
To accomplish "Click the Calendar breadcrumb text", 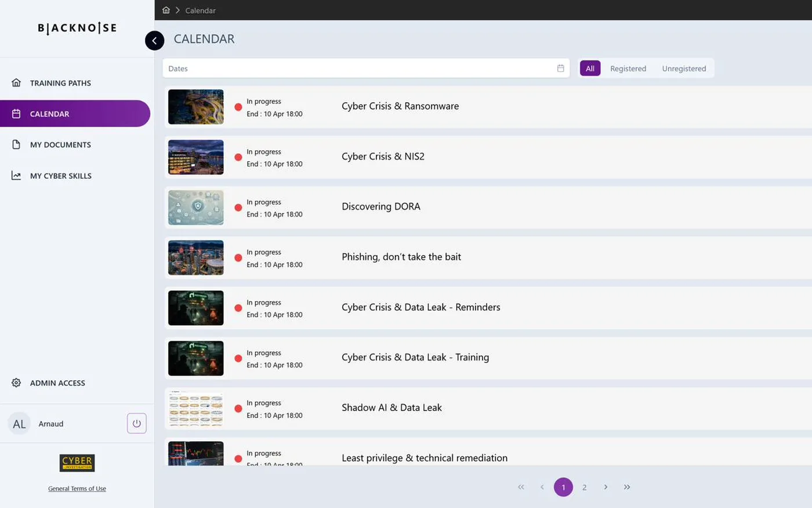I will [x=200, y=10].
